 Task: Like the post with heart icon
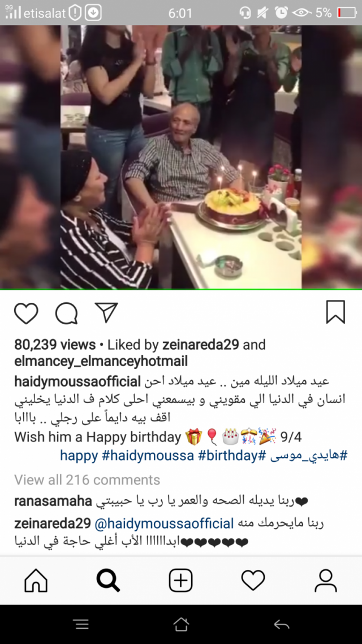click(26, 314)
